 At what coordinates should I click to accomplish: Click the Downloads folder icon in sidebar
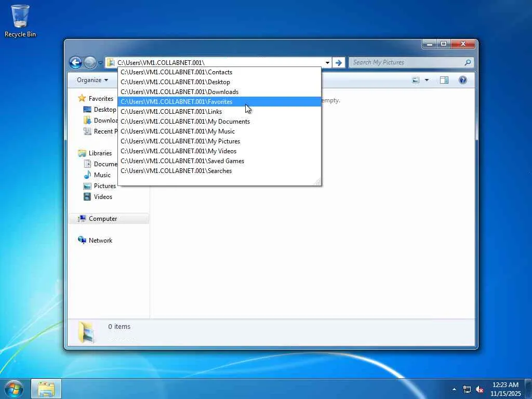[87, 121]
